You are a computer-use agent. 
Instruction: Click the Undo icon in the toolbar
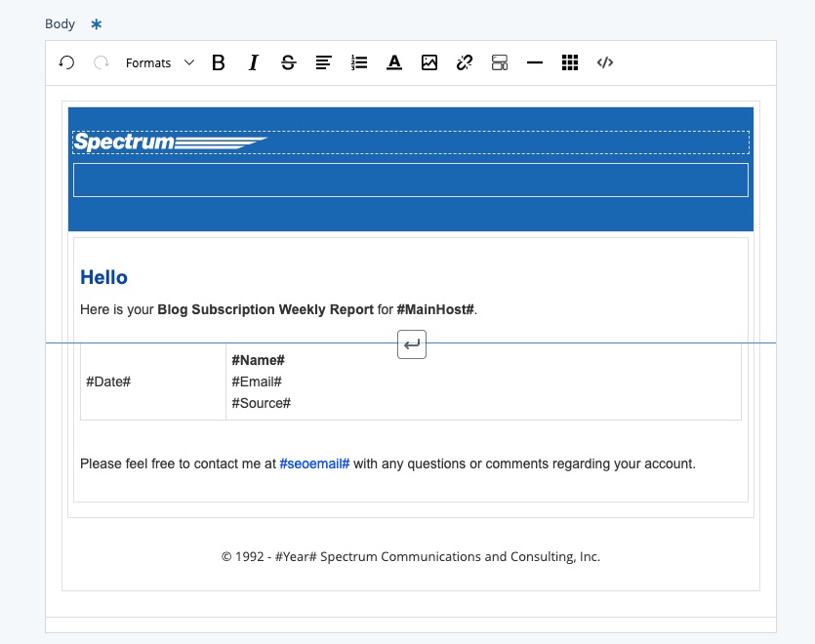click(66, 62)
